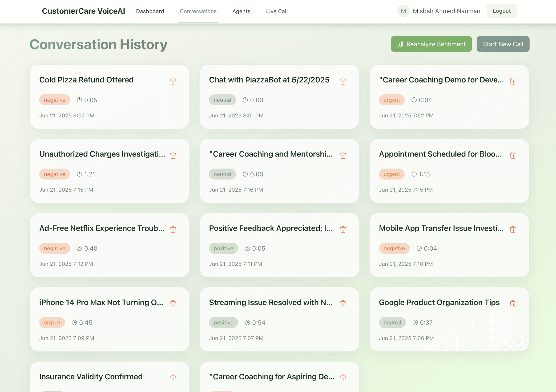Click clock icon on Cold Pizza card
Viewport: 556px width, 392px height.
(x=79, y=100)
